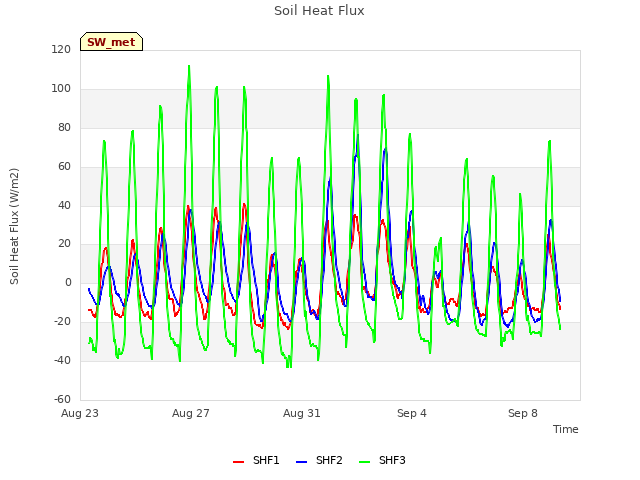Toggle SHF1 series in legend
This screenshot has width=640, height=480.
click(256, 460)
